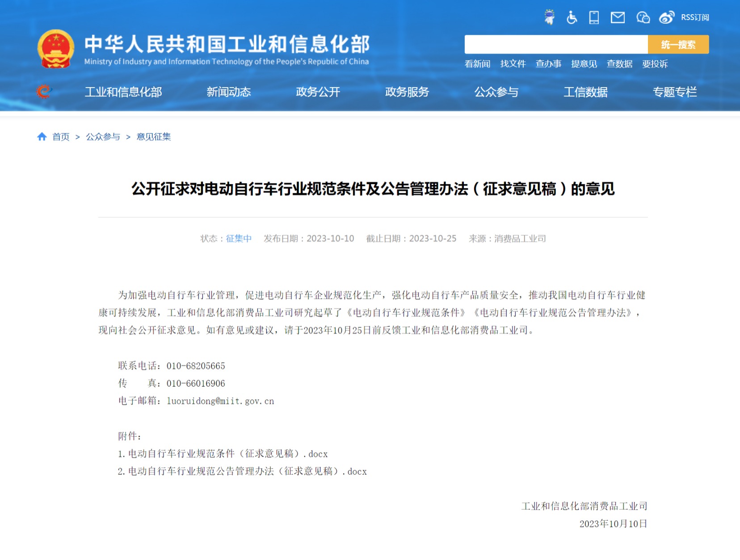The height and width of the screenshot is (560, 740).
Task: Open the mobile phone version icon
Action: 594,17
